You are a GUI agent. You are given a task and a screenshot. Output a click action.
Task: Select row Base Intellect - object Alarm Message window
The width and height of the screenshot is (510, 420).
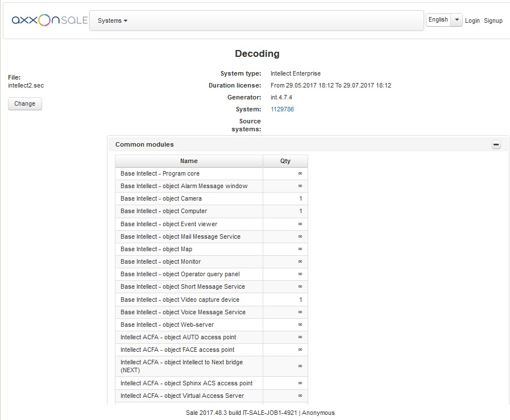coord(211,186)
